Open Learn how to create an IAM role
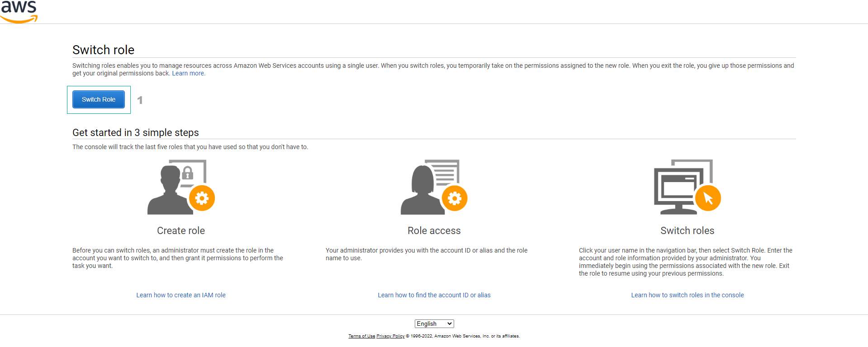The height and width of the screenshot is (347, 868). pyautogui.click(x=181, y=295)
